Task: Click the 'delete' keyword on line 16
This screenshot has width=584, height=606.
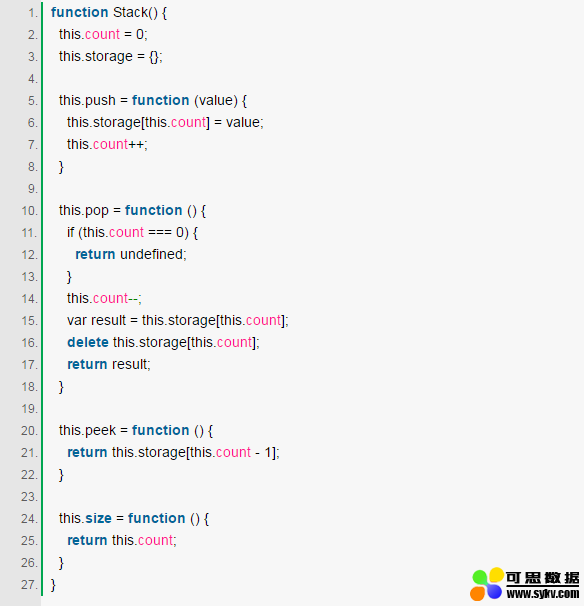Action: coord(88,342)
